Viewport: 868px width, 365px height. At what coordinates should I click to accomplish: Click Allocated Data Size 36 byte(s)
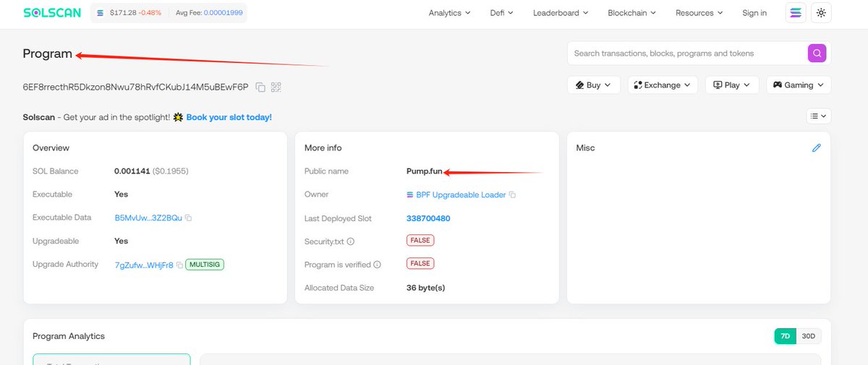[x=425, y=288]
